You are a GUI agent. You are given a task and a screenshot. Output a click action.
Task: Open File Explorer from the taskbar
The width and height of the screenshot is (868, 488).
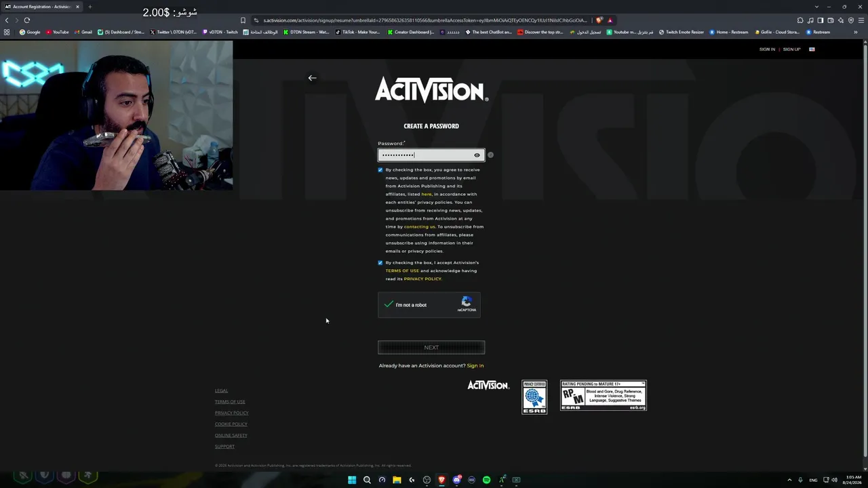(x=397, y=480)
